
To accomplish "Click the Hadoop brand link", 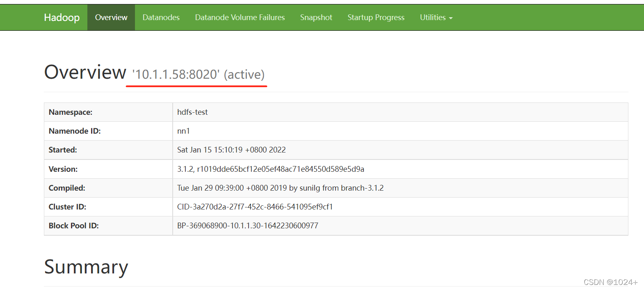I will [x=62, y=18].
